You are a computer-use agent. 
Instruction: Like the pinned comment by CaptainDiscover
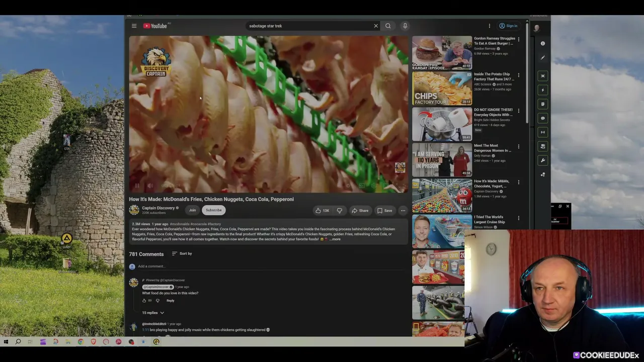click(144, 301)
